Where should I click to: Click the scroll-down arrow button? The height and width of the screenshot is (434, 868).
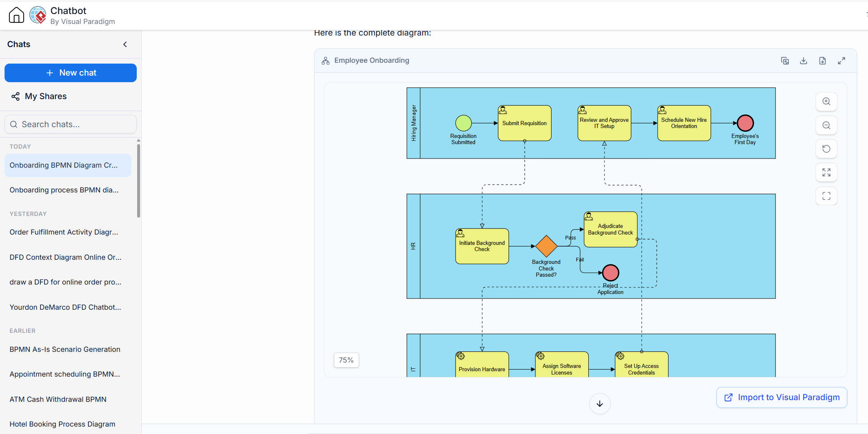pos(600,404)
